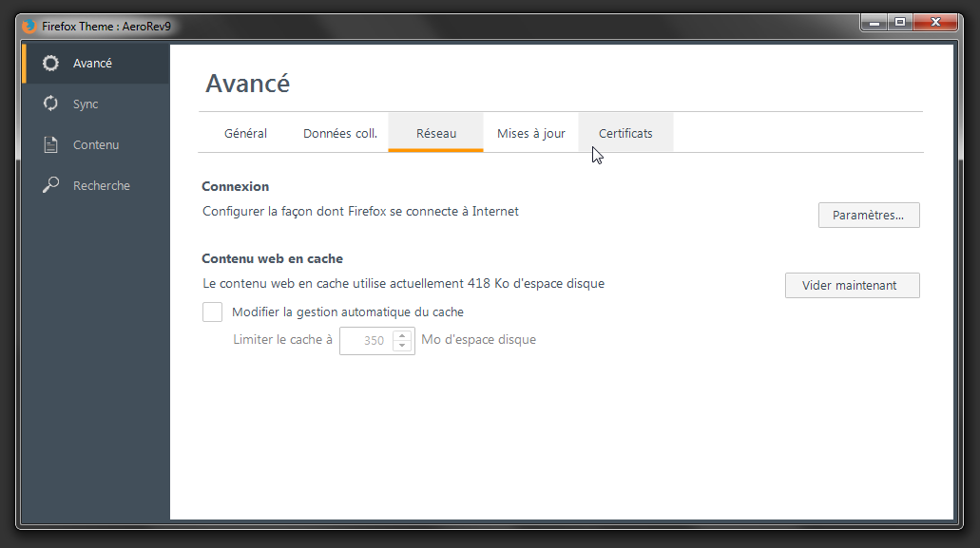This screenshot has height=548, width=980.
Task: Open Recherche using the magnifier icon
Action: (x=51, y=186)
